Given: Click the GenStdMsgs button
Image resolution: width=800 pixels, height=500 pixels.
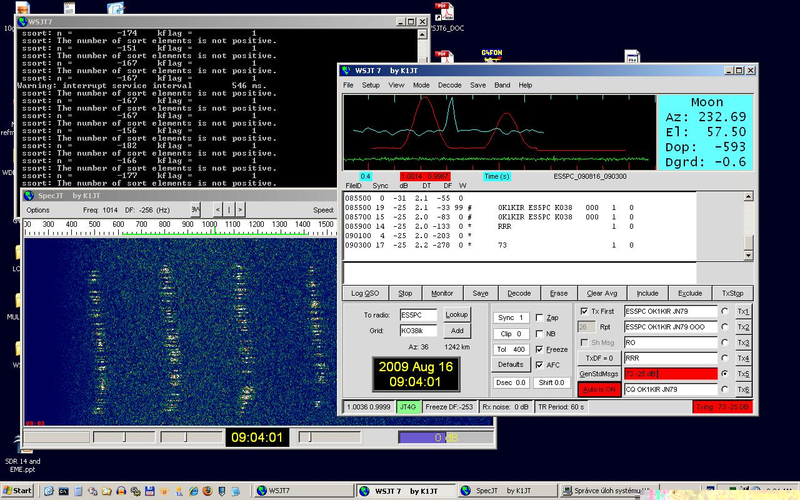Looking at the screenshot, I should point(599,374).
